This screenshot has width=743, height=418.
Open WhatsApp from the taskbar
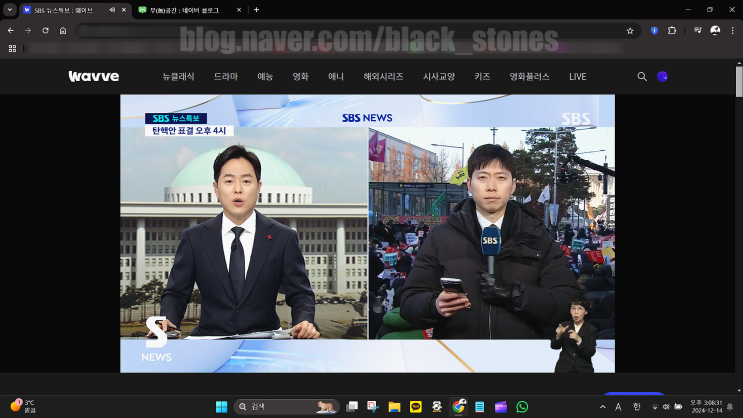(522, 407)
